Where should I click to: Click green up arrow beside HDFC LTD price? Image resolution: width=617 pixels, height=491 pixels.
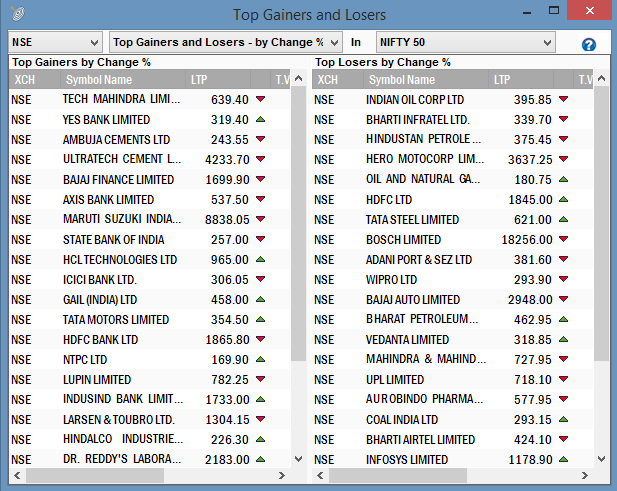point(563,200)
